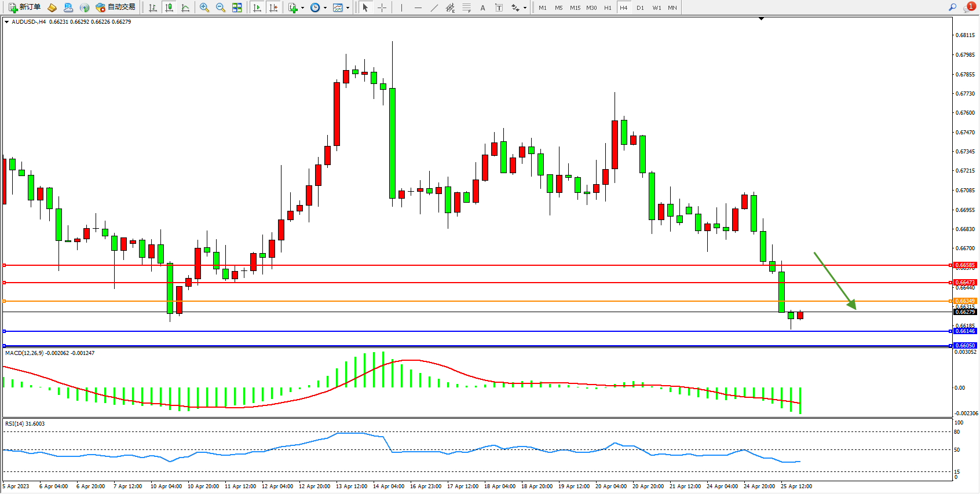Switch to the D1 timeframe
The height and width of the screenshot is (494, 980).
click(640, 8)
